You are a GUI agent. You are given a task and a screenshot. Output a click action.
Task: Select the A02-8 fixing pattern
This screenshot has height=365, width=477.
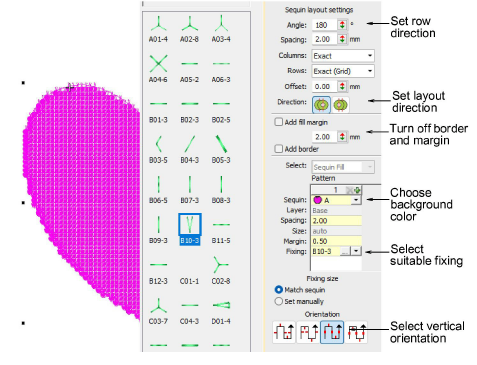click(189, 29)
